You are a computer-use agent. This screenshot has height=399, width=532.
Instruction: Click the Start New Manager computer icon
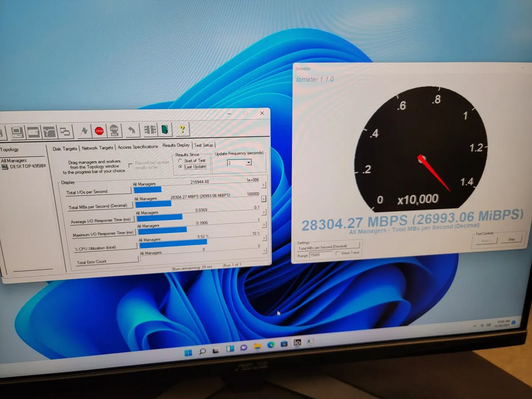17,132
